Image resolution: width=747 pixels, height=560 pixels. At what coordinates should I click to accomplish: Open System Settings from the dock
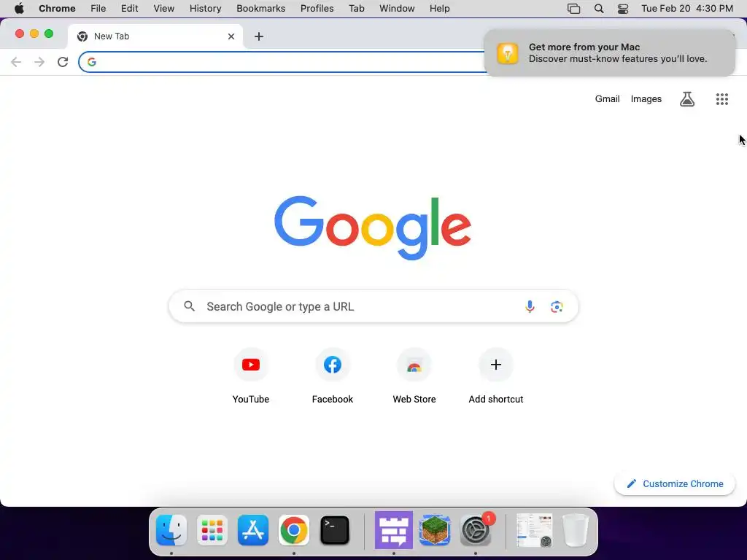tap(476, 530)
